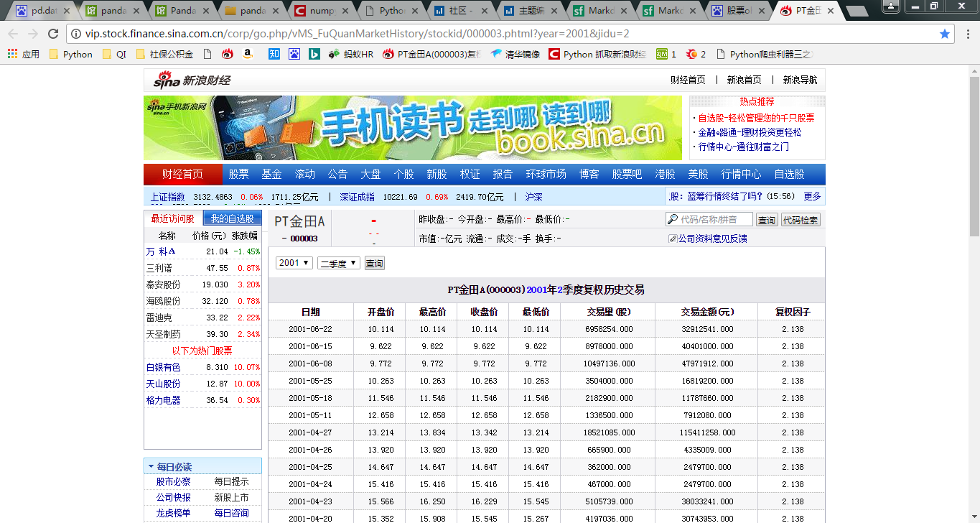Image resolution: width=980 pixels, height=523 pixels.
Task: Open the 二季度 quarter dropdown
Action: 339,264
